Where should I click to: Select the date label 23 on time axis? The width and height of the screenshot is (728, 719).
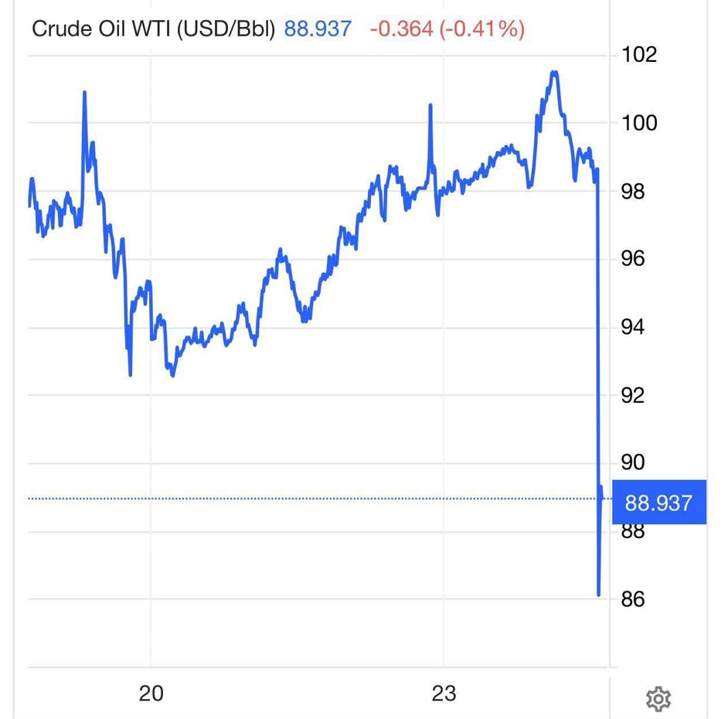click(444, 693)
